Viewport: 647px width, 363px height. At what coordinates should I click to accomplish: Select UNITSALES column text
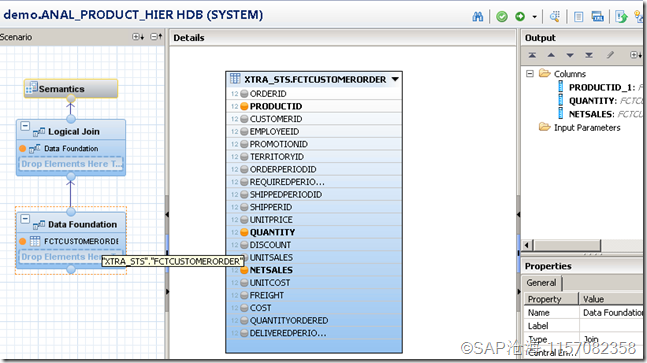[x=271, y=258]
